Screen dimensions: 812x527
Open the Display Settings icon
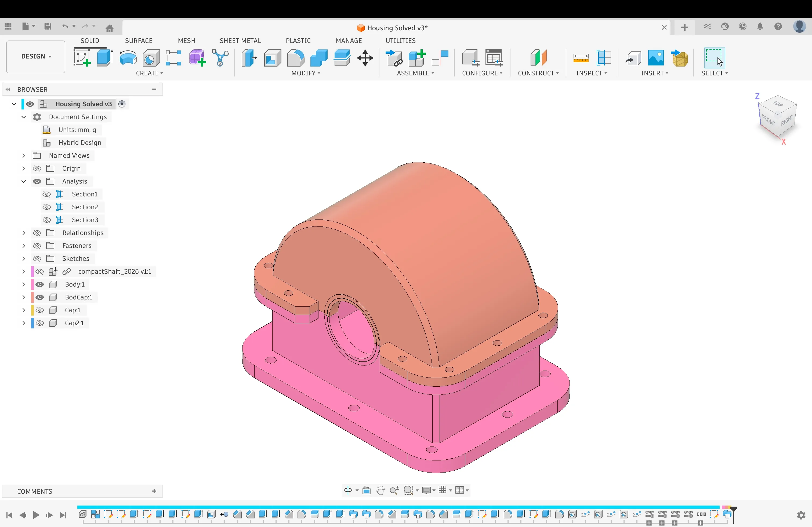pyautogui.click(x=426, y=490)
